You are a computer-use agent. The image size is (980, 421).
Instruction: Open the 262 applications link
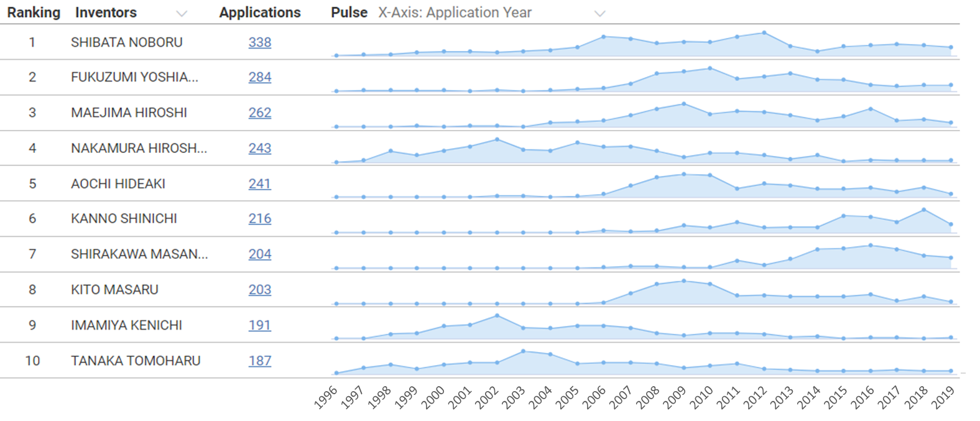[x=260, y=113]
